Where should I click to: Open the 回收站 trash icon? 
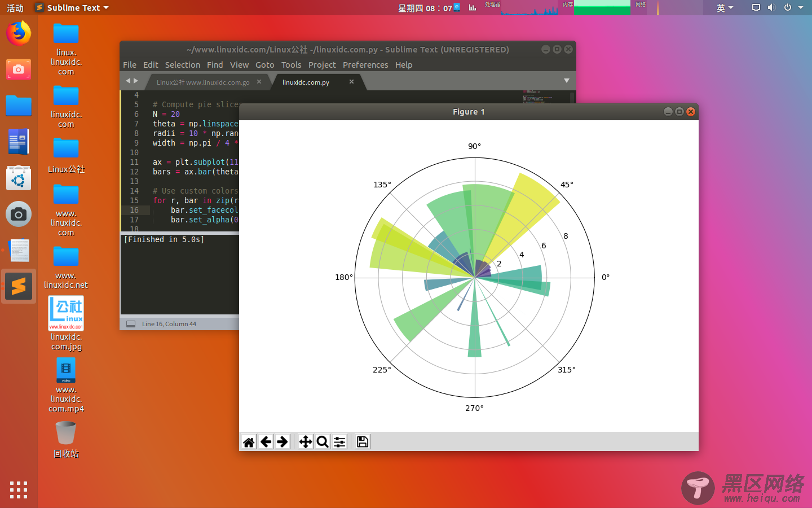[x=66, y=440]
